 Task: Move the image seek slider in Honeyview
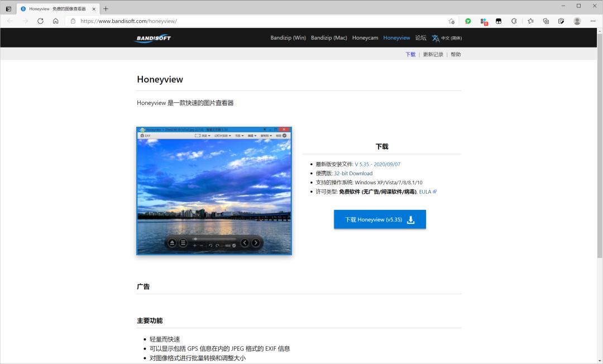point(195,238)
